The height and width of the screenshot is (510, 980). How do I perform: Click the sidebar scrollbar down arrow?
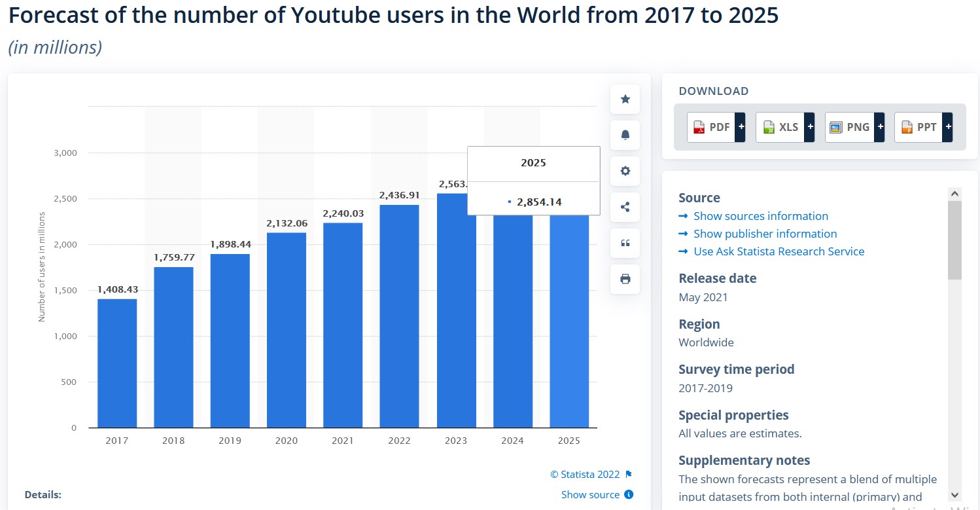(x=954, y=495)
